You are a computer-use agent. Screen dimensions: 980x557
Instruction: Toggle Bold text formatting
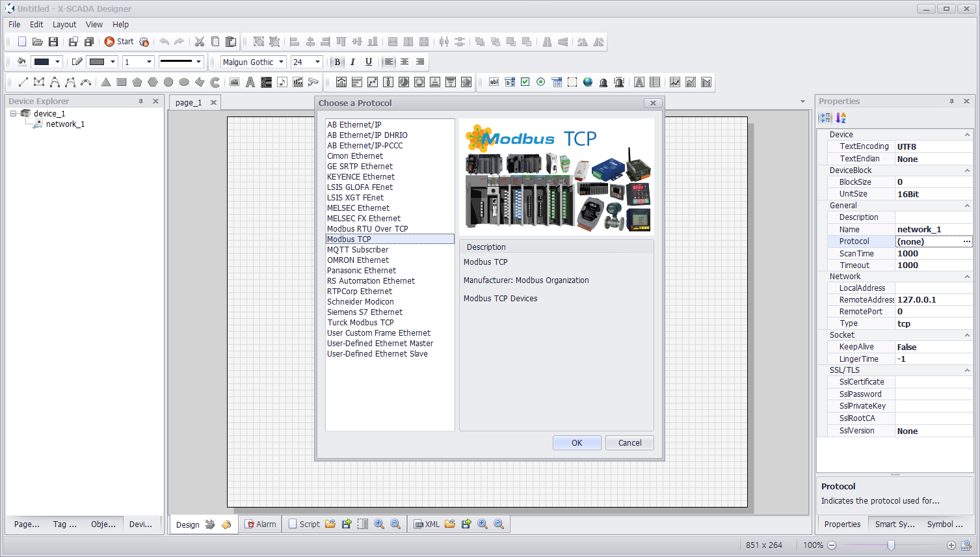337,62
